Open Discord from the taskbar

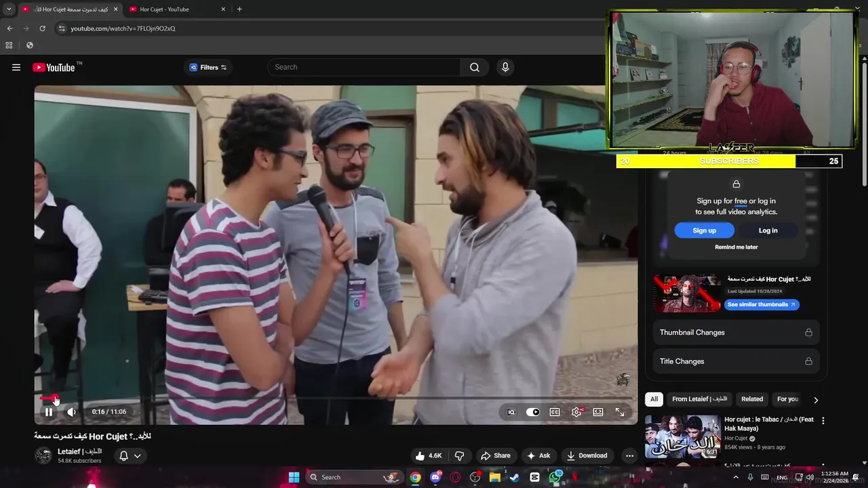pos(435,477)
